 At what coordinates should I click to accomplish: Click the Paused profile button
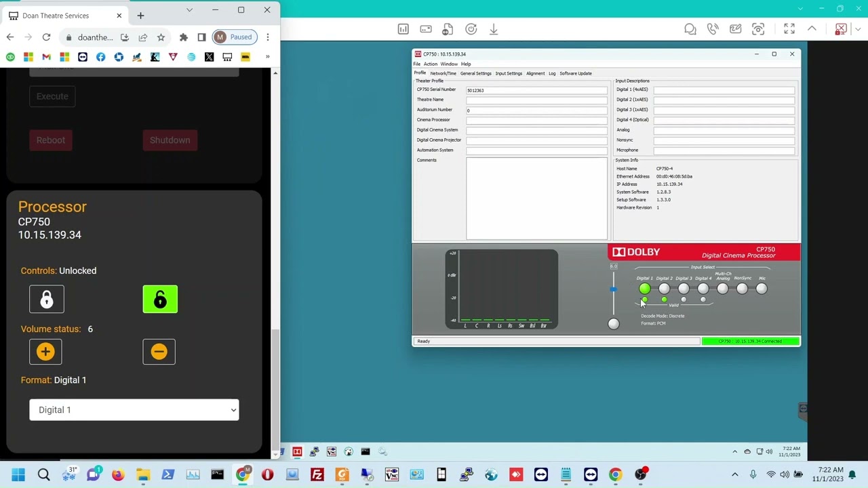235,37
